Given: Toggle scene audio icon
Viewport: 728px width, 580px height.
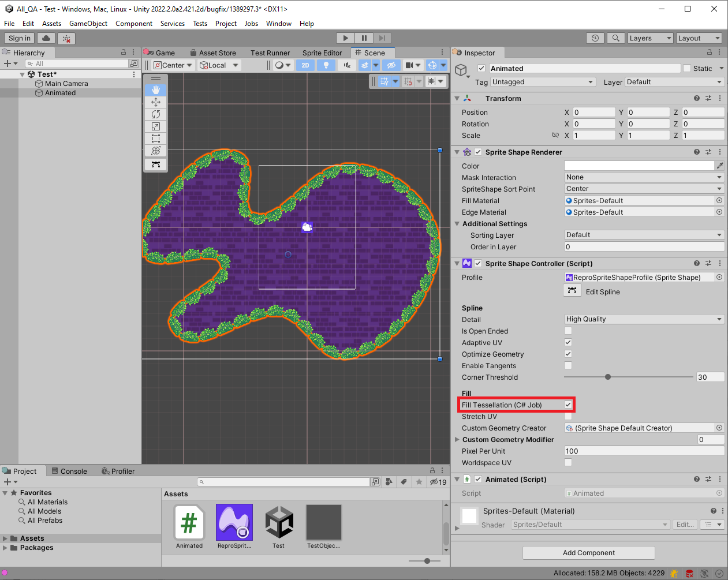Looking at the screenshot, I should pyautogui.click(x=346, y=65).
